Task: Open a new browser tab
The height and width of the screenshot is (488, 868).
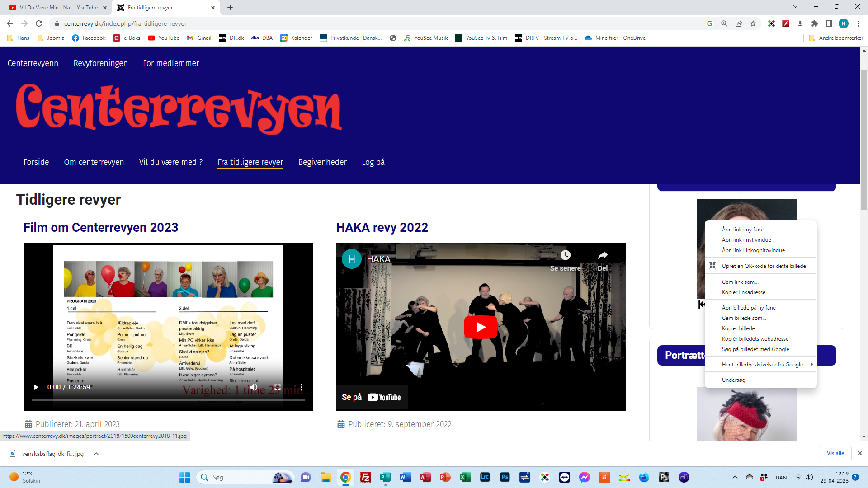Action: coord(230,8)
